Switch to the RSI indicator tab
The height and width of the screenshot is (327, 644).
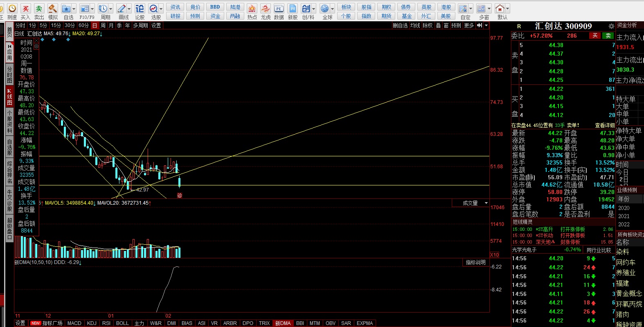[106, 323]
